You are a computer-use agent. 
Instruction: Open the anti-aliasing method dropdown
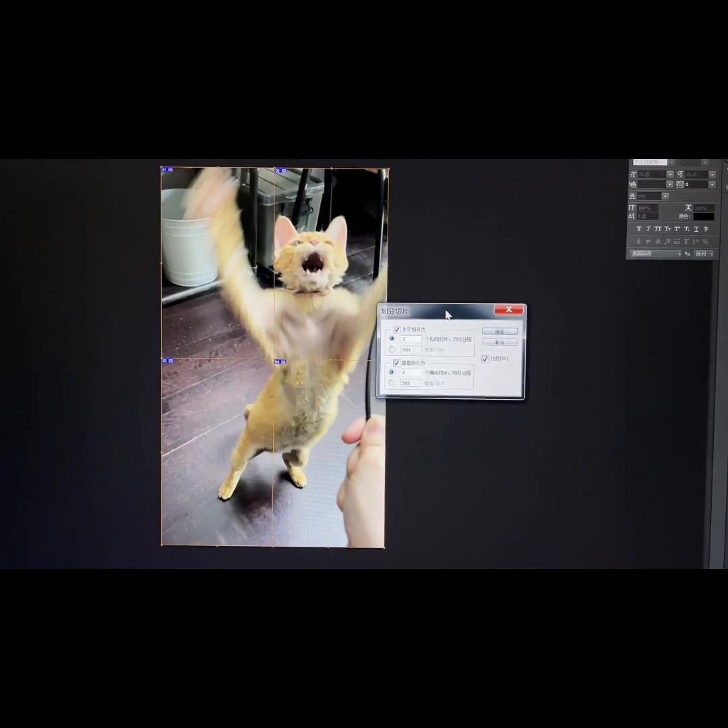pos(704,253)
